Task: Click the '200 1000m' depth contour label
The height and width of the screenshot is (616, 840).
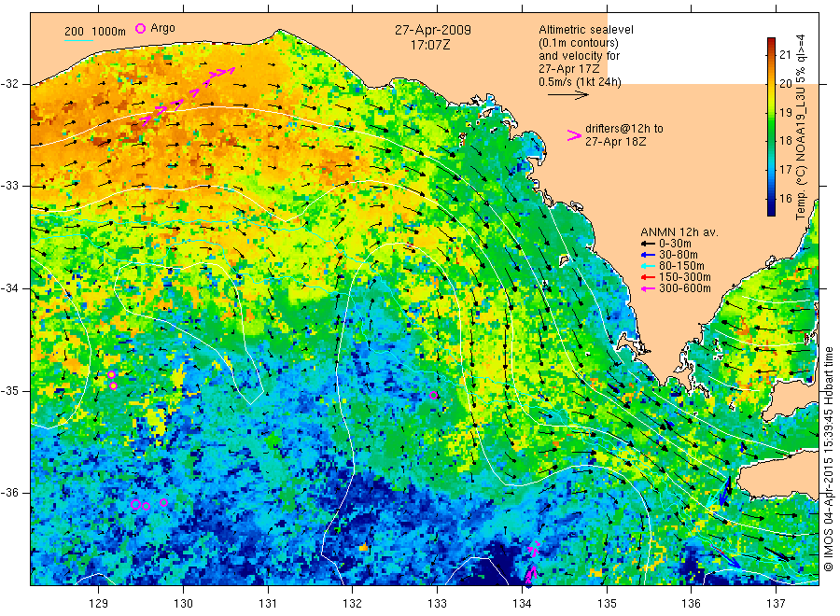Action: coord(95,32)
